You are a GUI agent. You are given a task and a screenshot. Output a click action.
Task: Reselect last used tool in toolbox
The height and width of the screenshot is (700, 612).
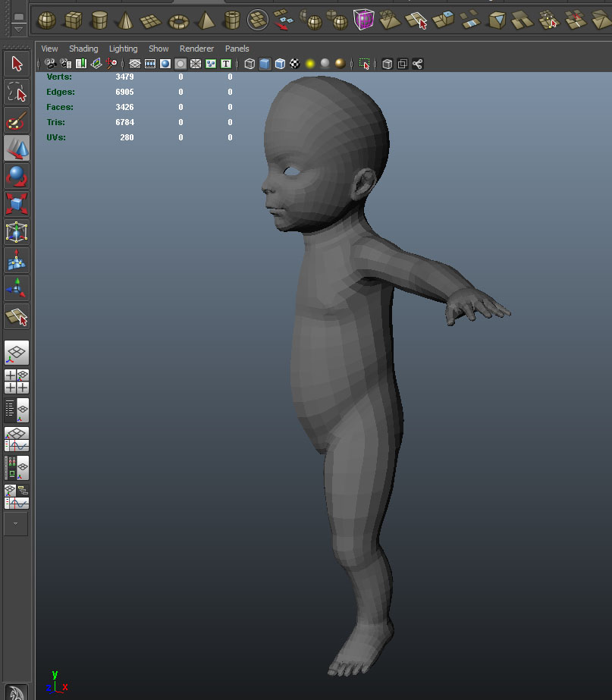tap(17, 316)
